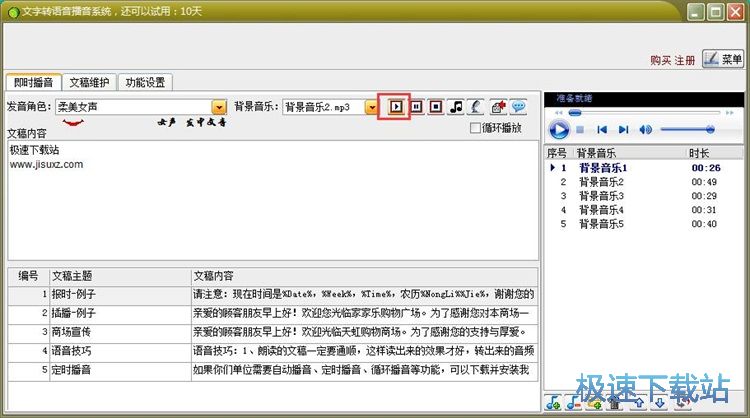Click the player rewind double-arrow
Image resolution: width=750 pixels, height=418 pixels.
tap(558, 113)
